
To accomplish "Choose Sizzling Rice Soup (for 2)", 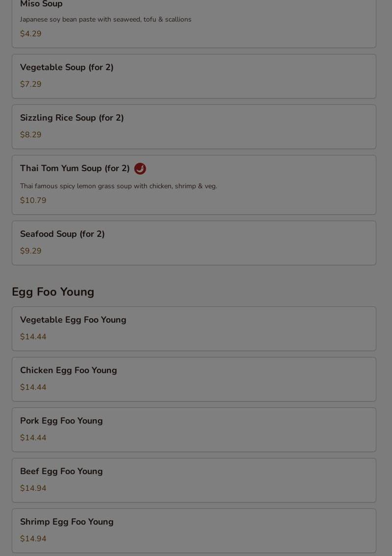I will (x=194, y=126).
